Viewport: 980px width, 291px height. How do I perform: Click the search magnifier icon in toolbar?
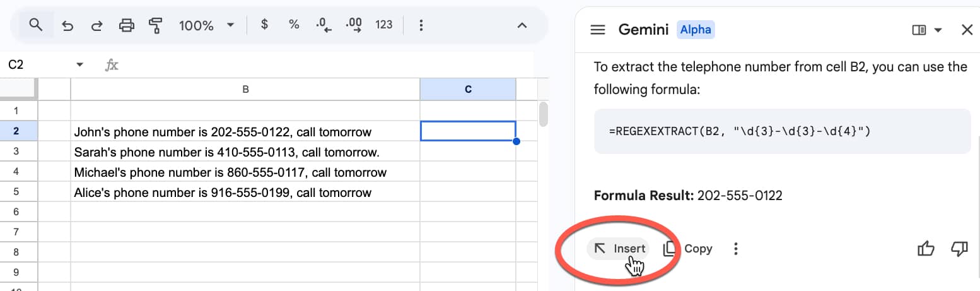pyautogui.click(x=36, y=25)
